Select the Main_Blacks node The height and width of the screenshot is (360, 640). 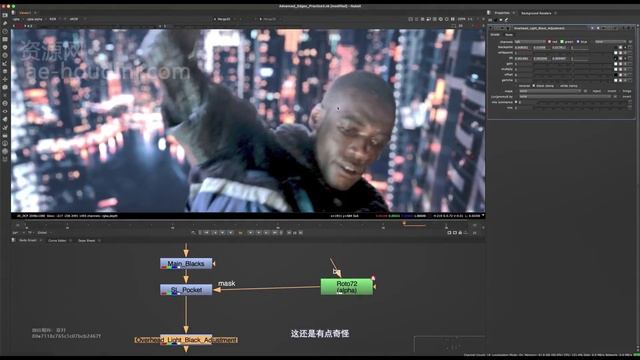[186, 264]
